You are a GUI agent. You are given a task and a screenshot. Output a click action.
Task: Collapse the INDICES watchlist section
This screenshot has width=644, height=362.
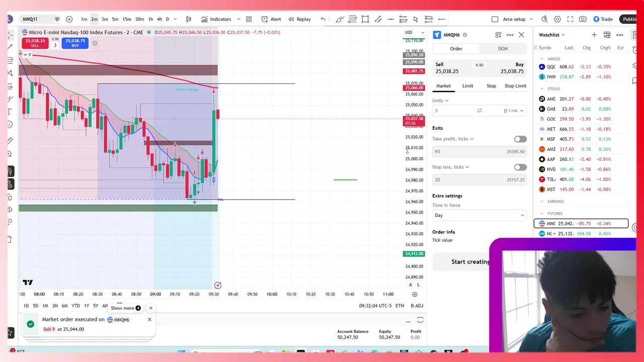(542, 59)
